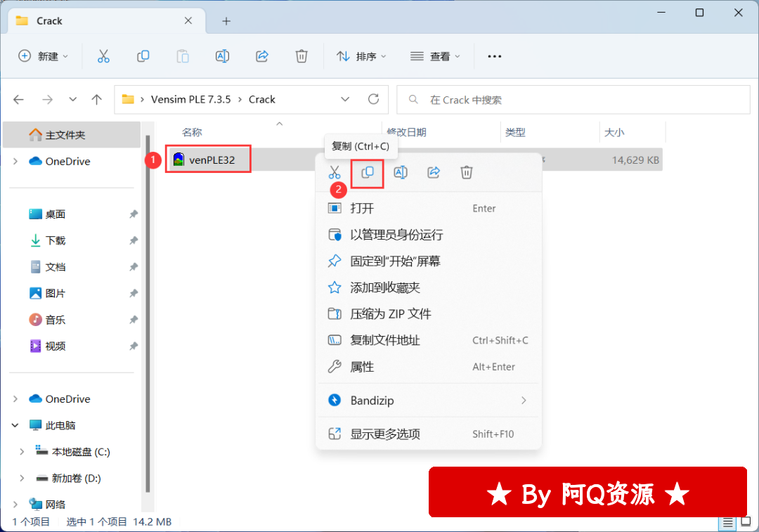Refresh the Crack folder view
759x532 pixels.
click(x=373, y=99)
